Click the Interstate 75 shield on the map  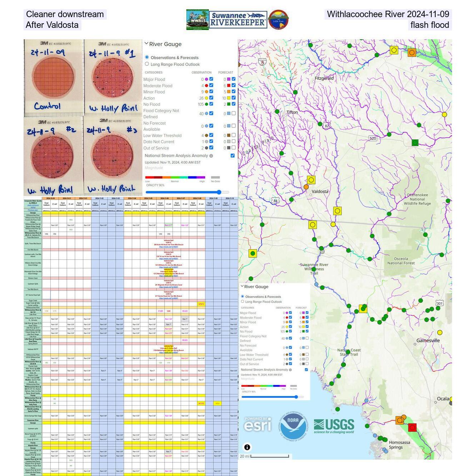(262, 62)
